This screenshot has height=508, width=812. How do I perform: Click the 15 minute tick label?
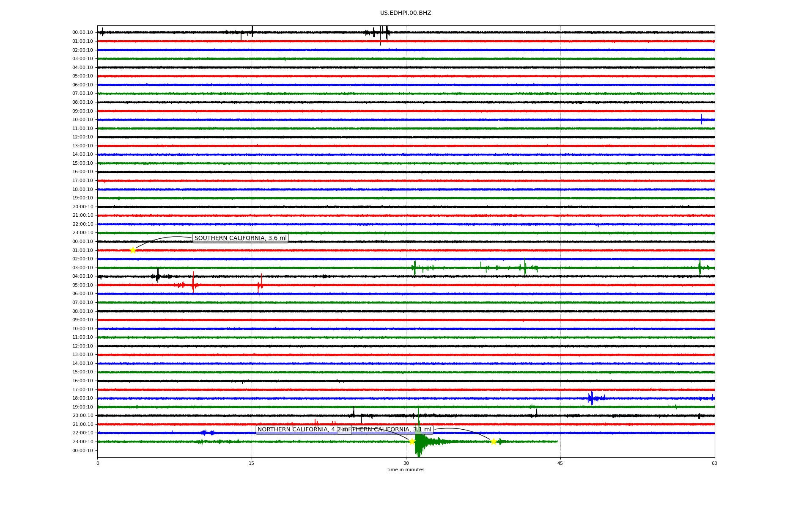(x=252, y=463)
